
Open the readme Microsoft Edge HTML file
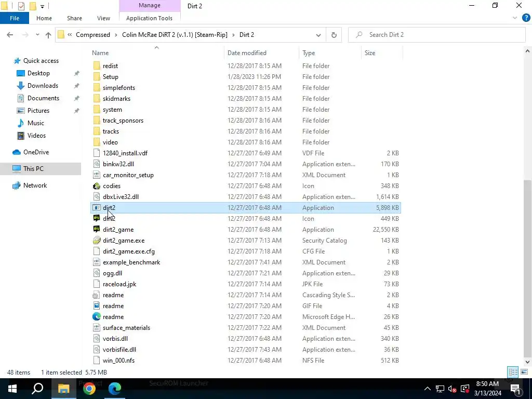click(113, 317)
